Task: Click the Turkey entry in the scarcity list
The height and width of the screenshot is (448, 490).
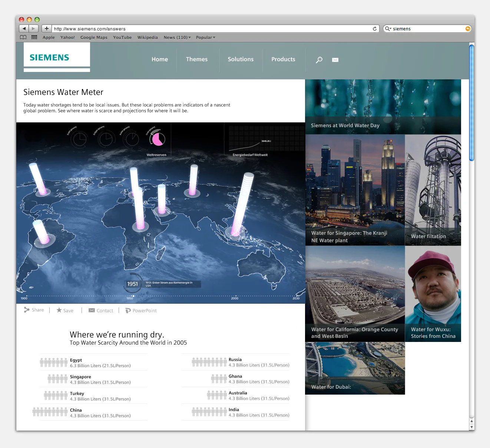Action: 94,396
